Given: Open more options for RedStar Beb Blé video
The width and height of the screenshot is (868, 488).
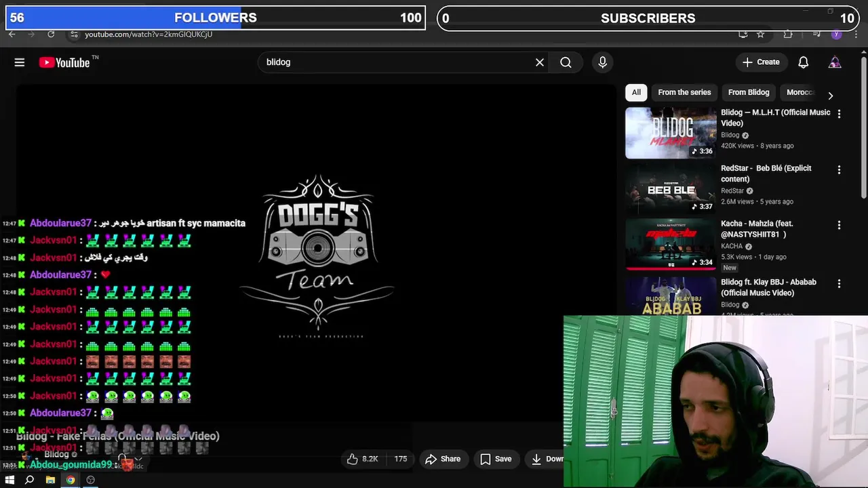Looking at the screenshot, I should pyautogui.click(x=839, y=169).
